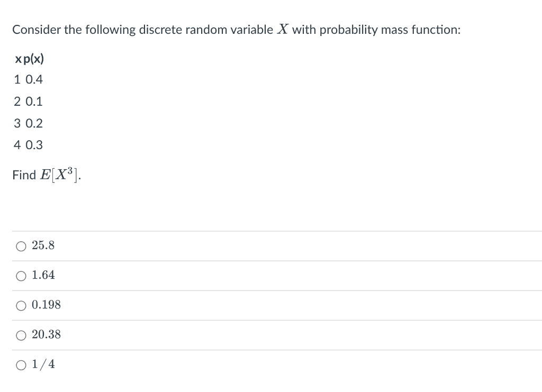The width and height of the screenshot is (542, 392).
Task: Click the italic X variable in the question
Action: tap(283, 29)
